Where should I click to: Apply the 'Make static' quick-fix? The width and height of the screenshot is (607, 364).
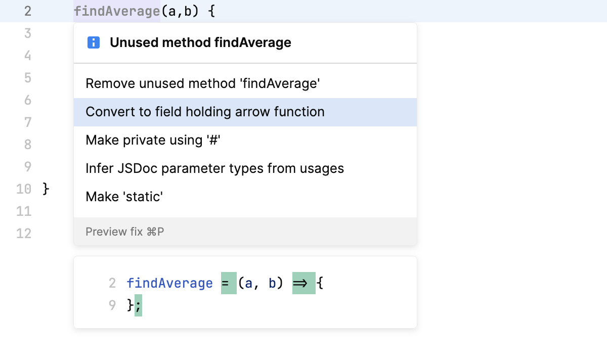point(123,197)
